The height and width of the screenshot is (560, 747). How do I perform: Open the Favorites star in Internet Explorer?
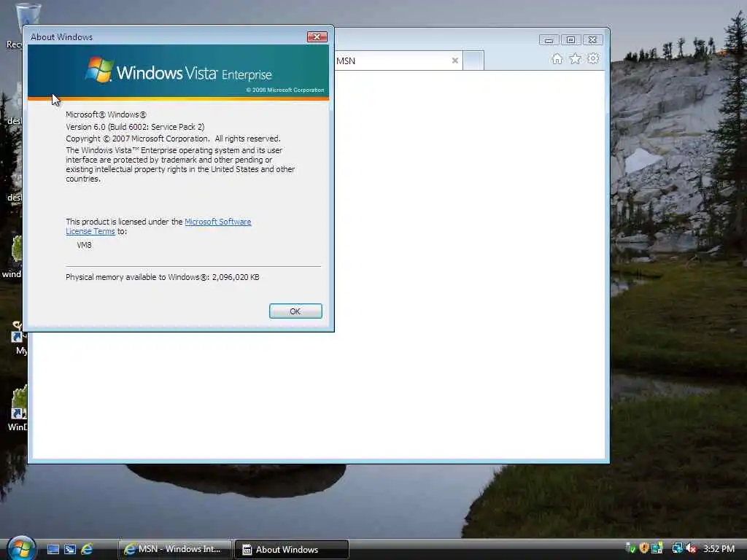pyautogui.click(x=575, y=58)
